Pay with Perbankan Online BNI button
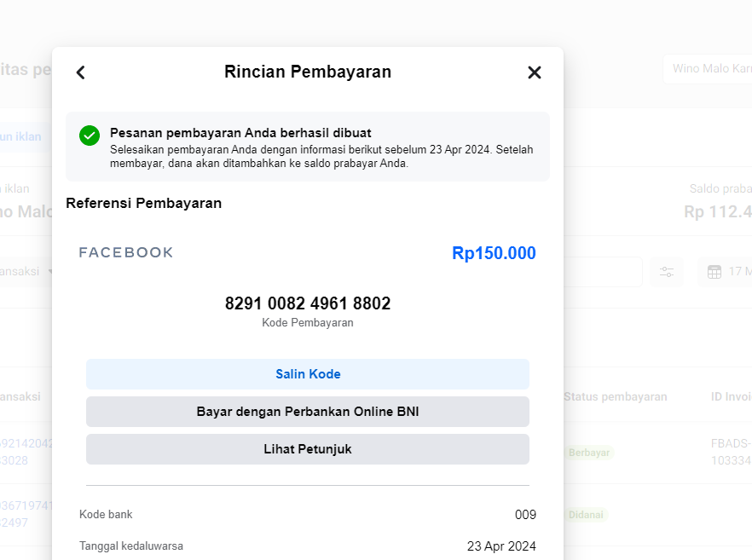Viewport: 752px width, 560px height. 307,412
